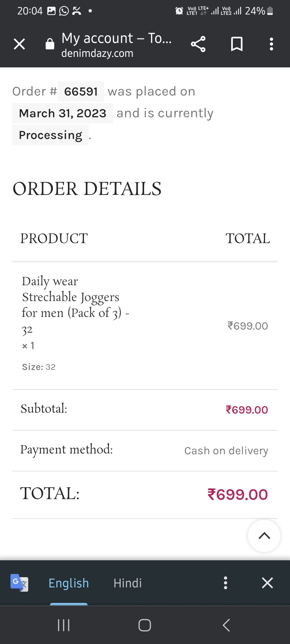Open recent apps navigation button
Viewport: 290px width, 644px height.
click(x=64, y=625)
